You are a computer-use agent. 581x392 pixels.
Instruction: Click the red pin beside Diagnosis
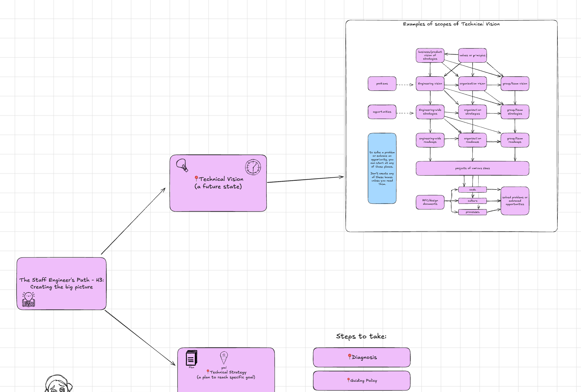pos(349,357)
